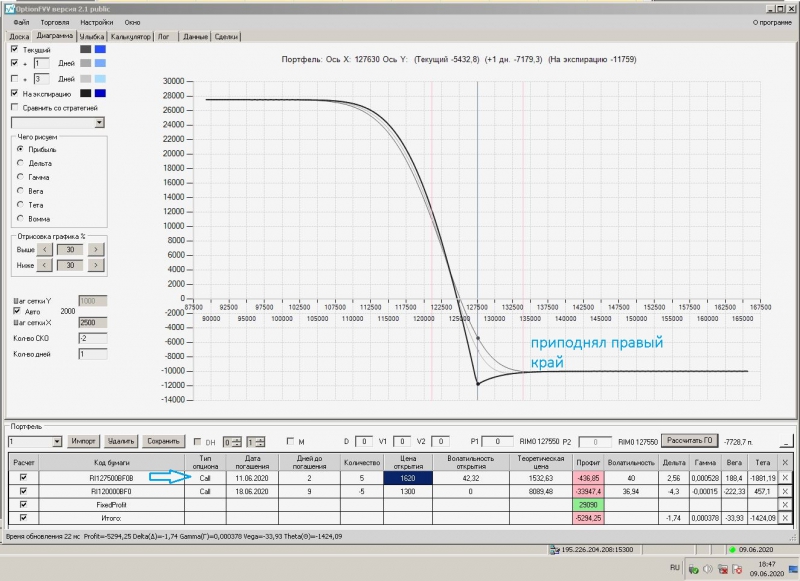800x581 pixels.
Task: Click the OptionFVV application title icon
Action: 10,9
